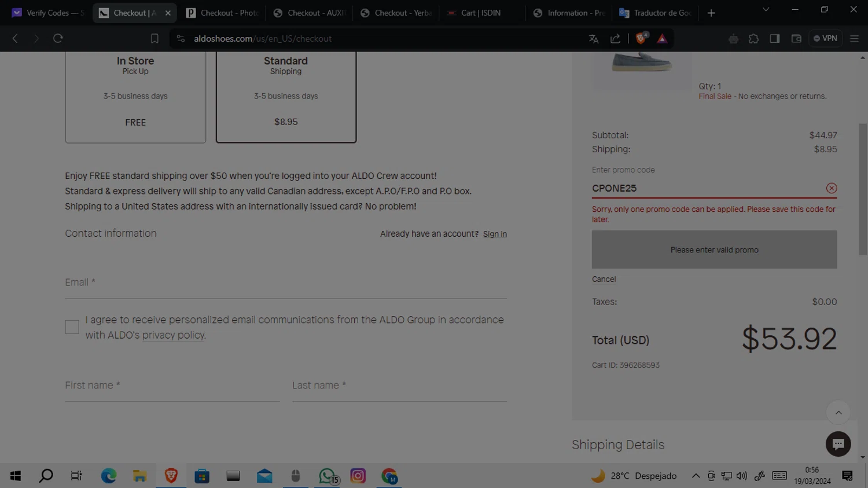This screenshot has width=868, height=488.
Task: Open Microsoft Store from taskbar
Action: pyautogui.click(x=202, y=476)
